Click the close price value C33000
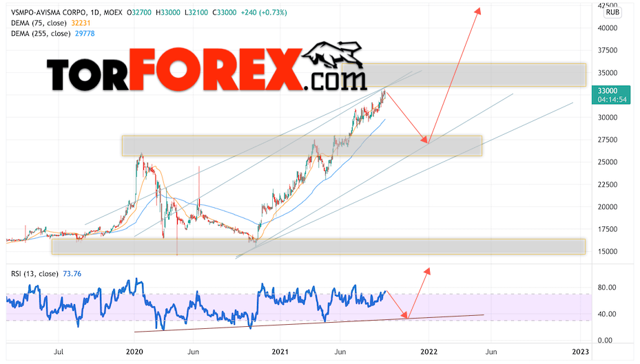 225,12
